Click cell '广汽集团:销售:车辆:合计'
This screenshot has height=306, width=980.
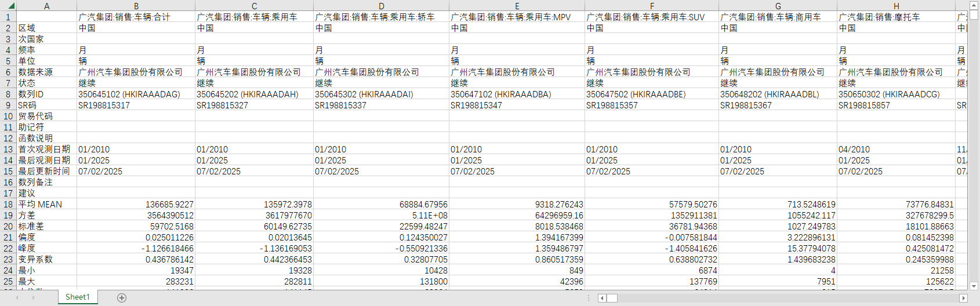(x=136, y=17)
